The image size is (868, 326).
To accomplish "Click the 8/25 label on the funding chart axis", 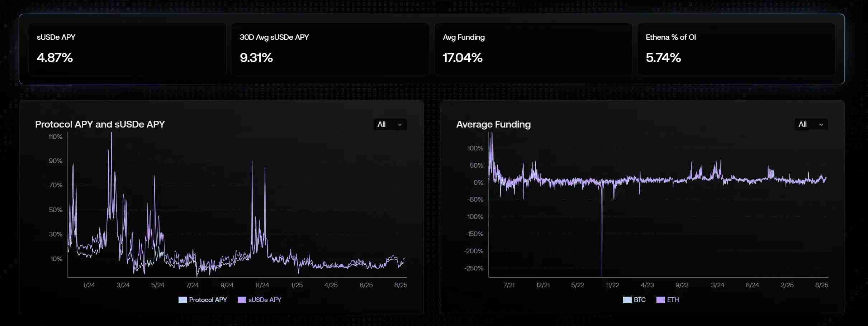I will tap(821, 285).
